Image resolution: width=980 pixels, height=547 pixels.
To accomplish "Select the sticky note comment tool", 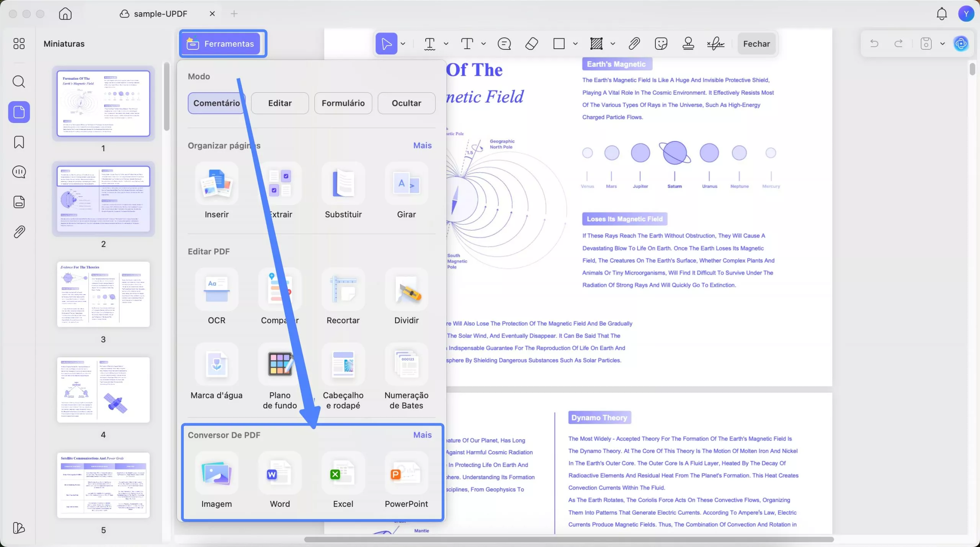I will 504,44.
